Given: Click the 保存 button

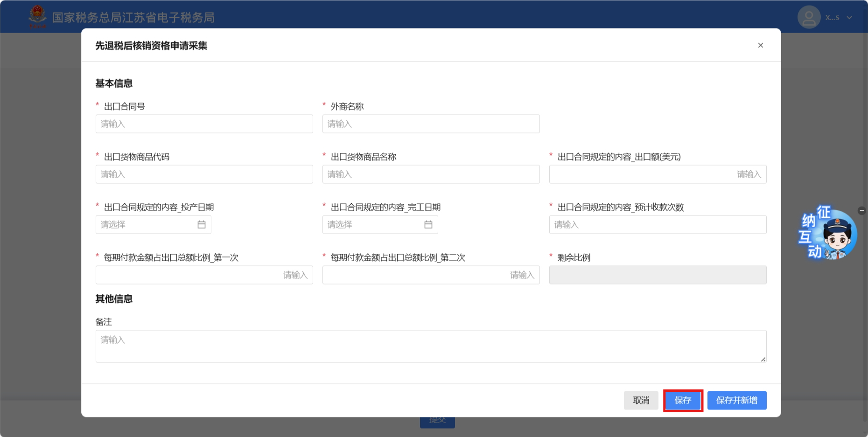Looking at the screenshot, I should [x=683, y=401].
